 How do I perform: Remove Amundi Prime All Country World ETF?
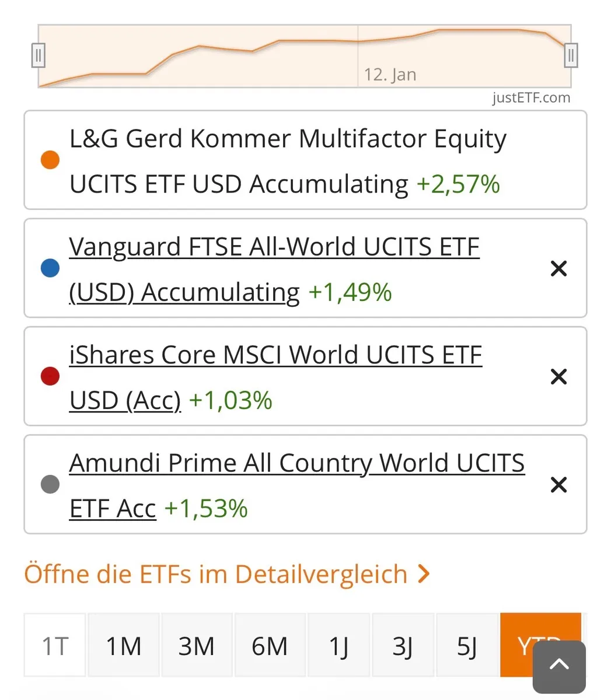click(558, 485)
